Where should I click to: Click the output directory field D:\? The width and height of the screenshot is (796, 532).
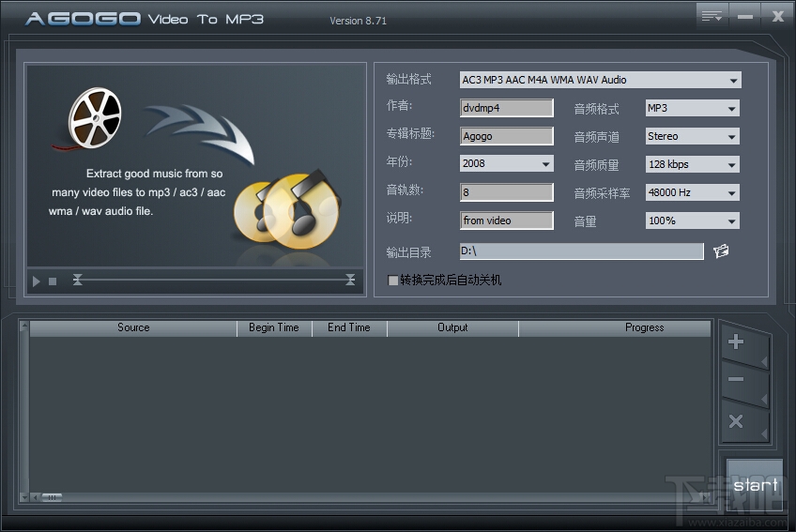[x=581, y=251]
